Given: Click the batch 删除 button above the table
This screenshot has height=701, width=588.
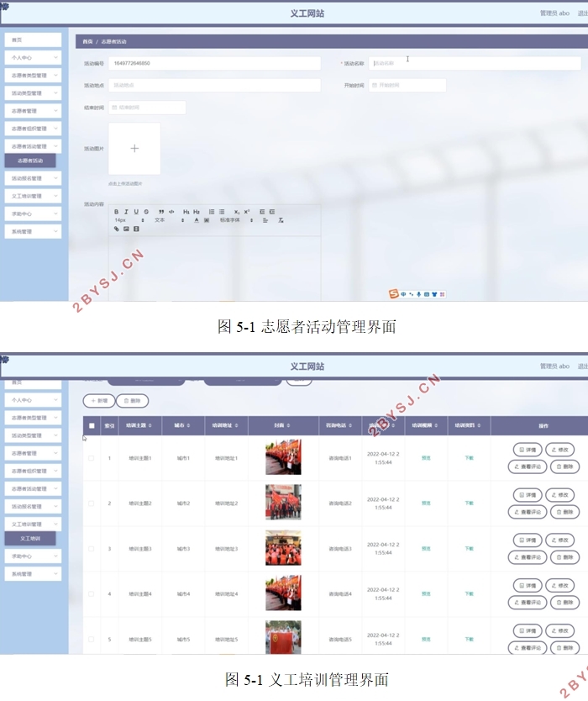Looking at the screenshot, I should click(x=132, y=401).
